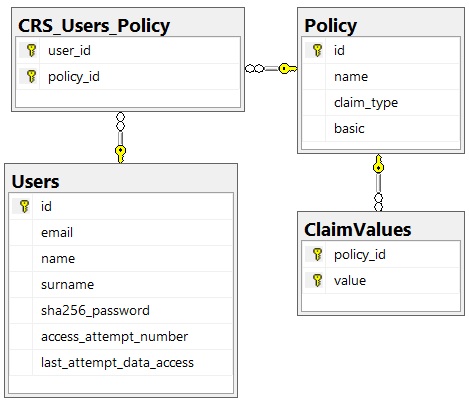Click the key icon next to policy_id in CRS_Users_Policy
Viewport: 469px width, 401px height.
31,76
